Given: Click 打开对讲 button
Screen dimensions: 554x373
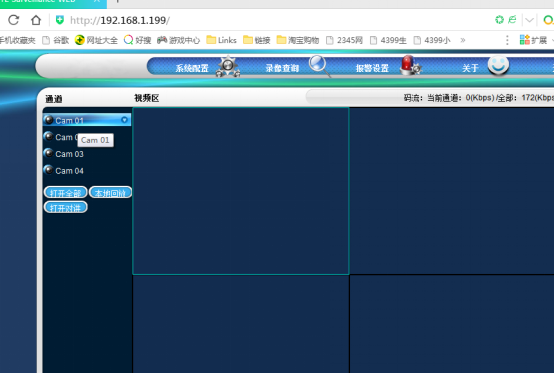Looking at the screenshot, I should tap(65, 208).
